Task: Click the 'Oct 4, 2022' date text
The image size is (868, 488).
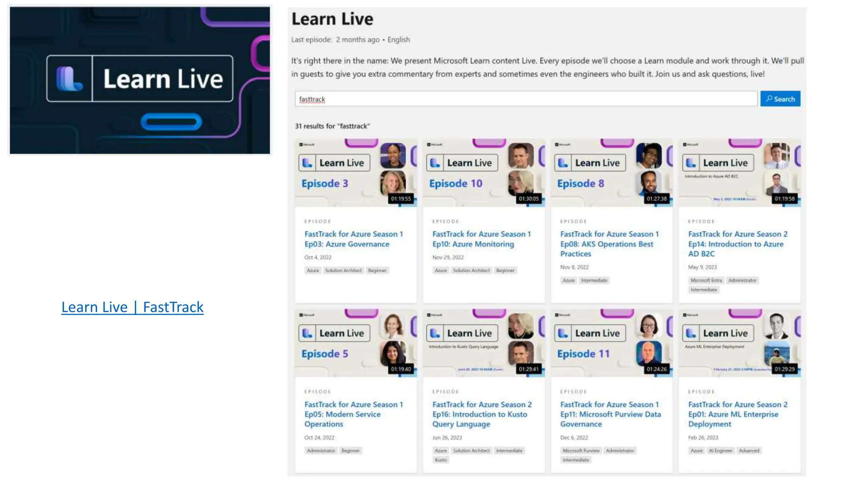Action: 318,257
